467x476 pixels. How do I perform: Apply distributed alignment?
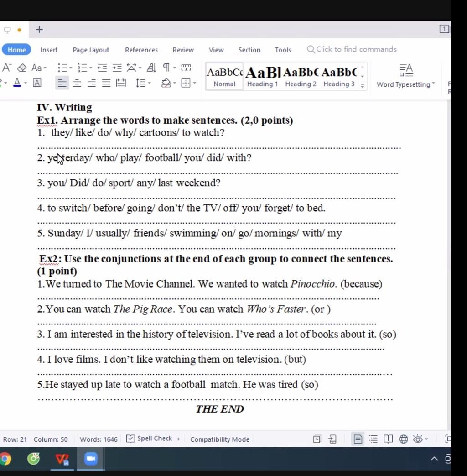pos(121,83)
